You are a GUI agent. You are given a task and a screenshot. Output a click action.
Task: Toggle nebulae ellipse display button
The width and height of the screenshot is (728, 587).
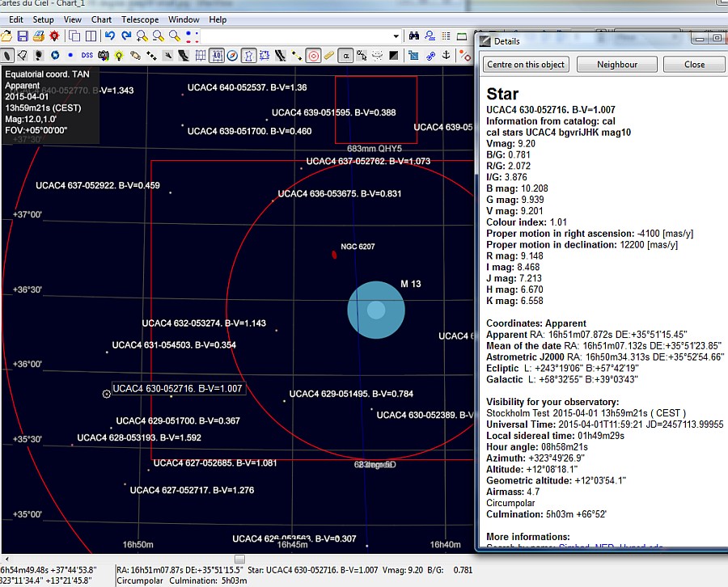click(7, 56)
